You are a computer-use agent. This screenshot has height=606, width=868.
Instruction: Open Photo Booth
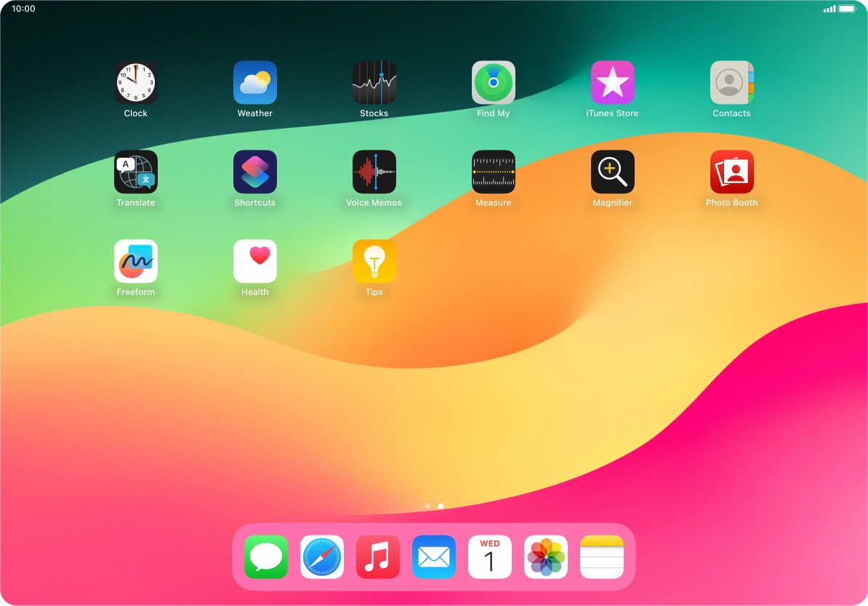coord(731,171)
